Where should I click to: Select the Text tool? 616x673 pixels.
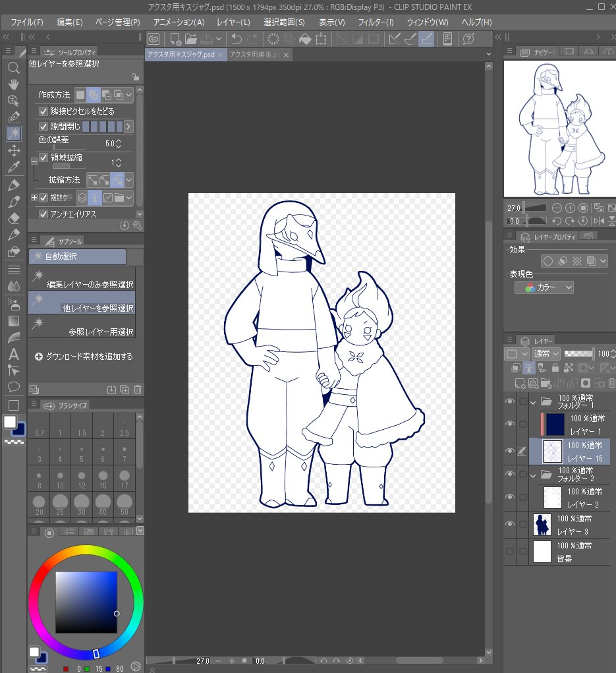pyautogui.click(x=14, y=354)
